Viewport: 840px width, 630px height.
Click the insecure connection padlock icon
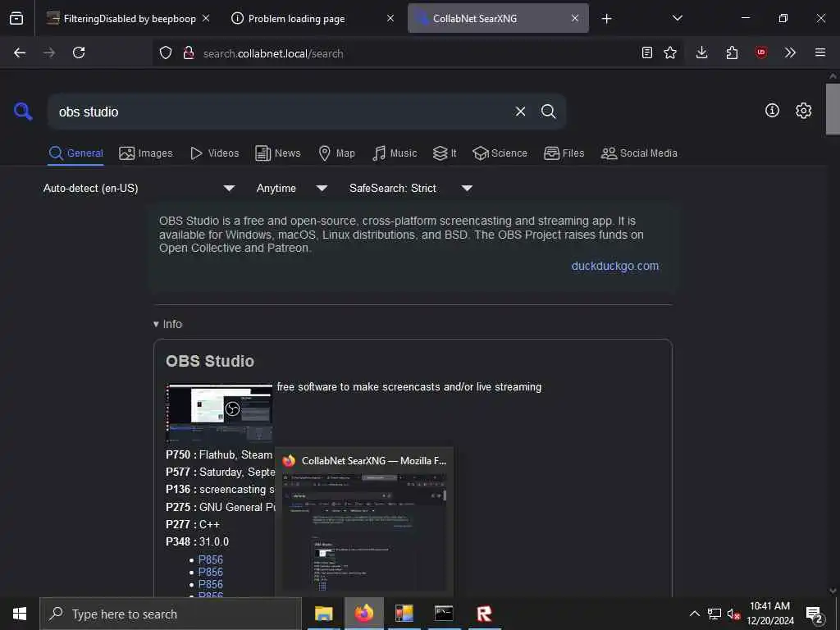(188, 52)
